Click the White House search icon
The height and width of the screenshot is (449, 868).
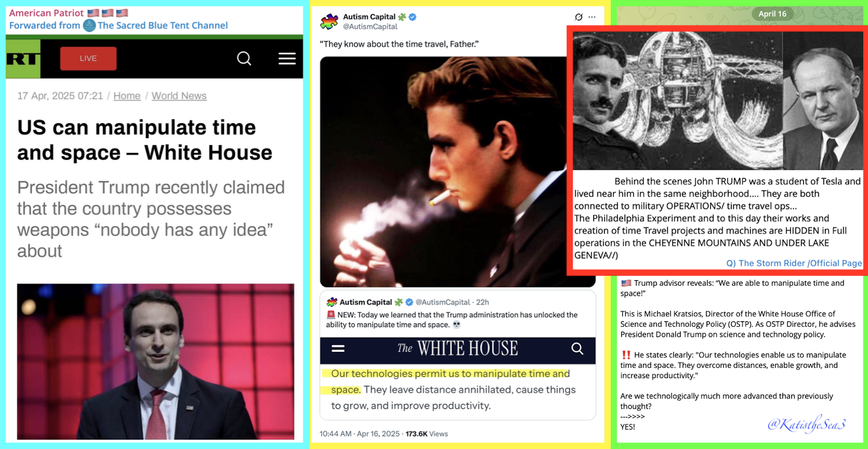tap(577, 349)
